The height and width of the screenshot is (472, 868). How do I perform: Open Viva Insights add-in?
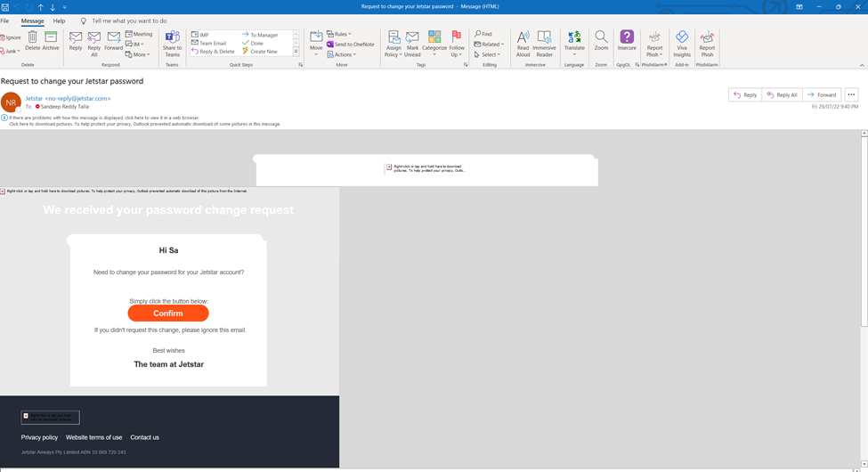pos(682,44)
